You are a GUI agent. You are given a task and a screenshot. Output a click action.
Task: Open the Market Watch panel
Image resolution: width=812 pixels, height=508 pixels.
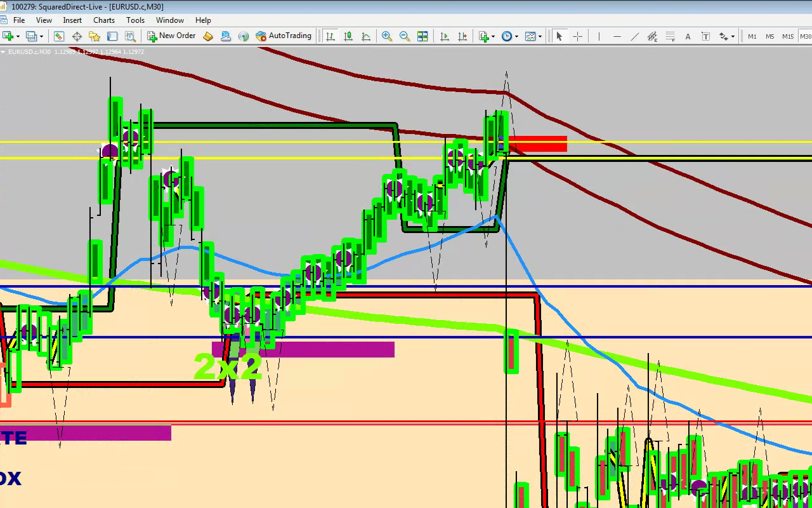click(x=59, y=36)
